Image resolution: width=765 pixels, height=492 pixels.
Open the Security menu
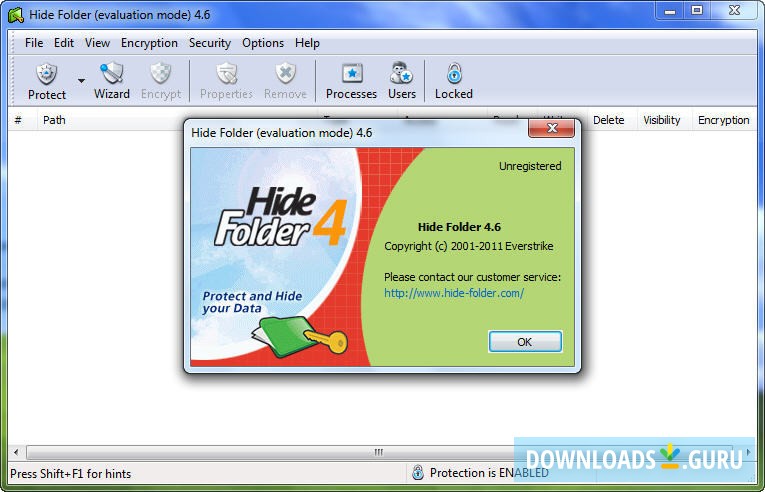pos(210,43)
